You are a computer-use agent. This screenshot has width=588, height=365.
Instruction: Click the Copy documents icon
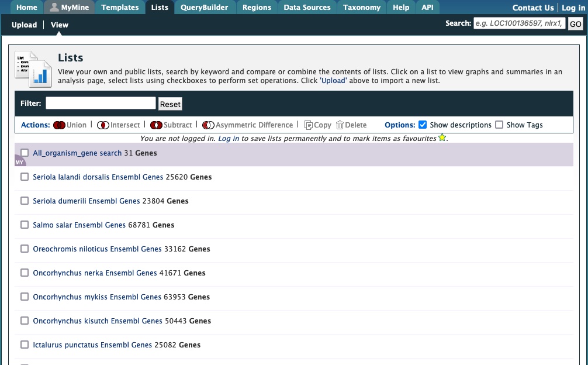[x=308, y=125]
